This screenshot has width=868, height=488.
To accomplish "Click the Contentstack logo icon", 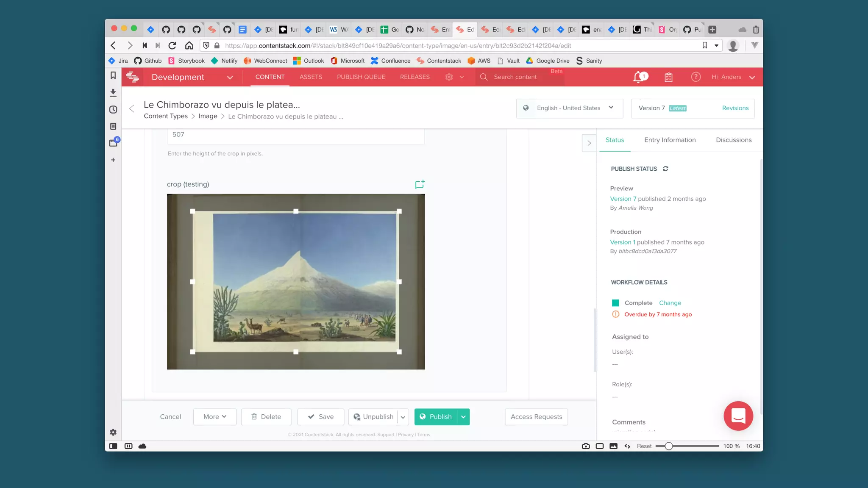I will [133, 77].
